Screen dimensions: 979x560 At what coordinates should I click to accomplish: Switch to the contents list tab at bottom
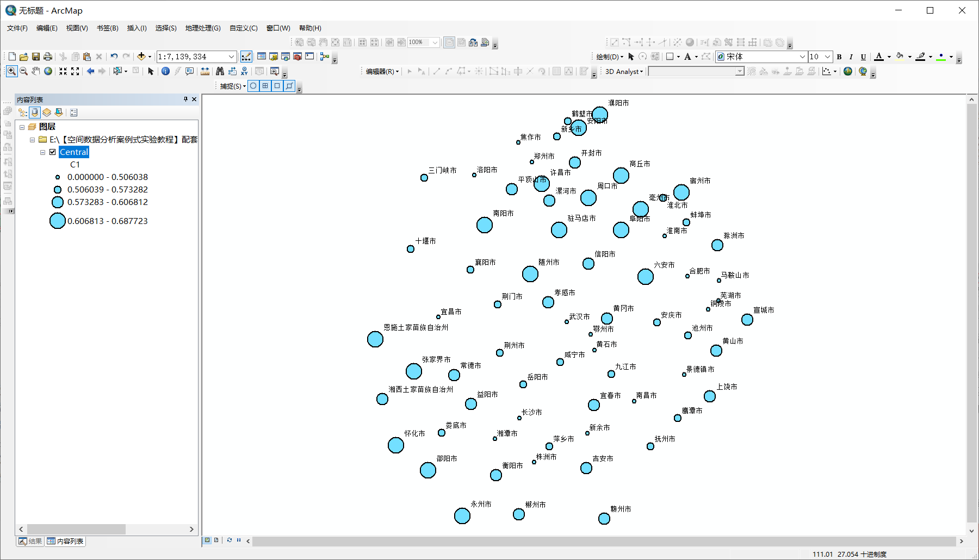(65, 541)
